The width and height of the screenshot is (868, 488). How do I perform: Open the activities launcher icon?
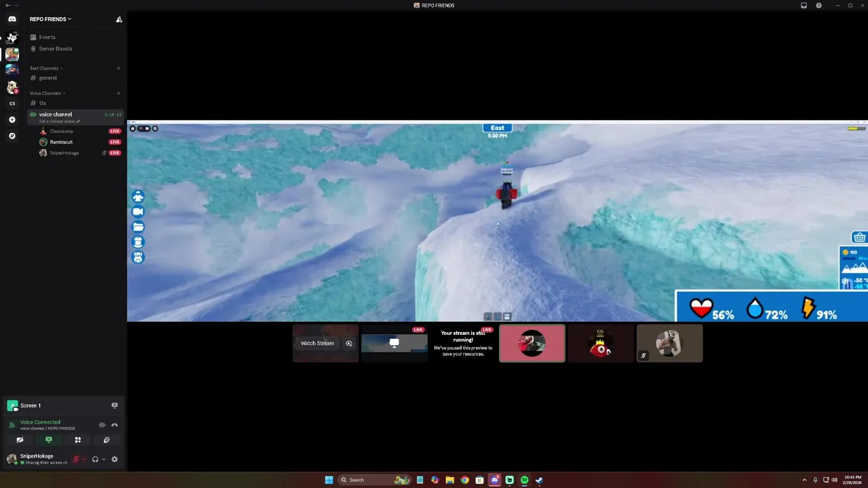tap(78, 440)
